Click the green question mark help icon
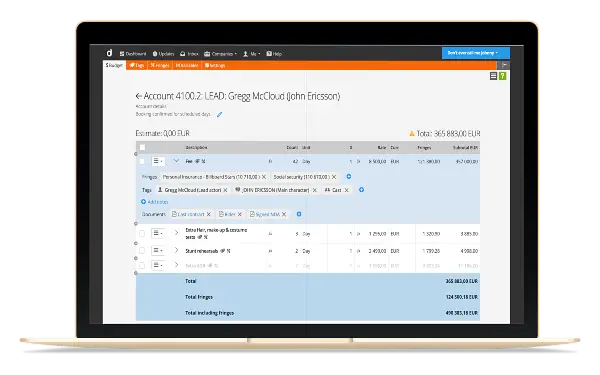This screenshot has width=600, height=375. (502, 76)
